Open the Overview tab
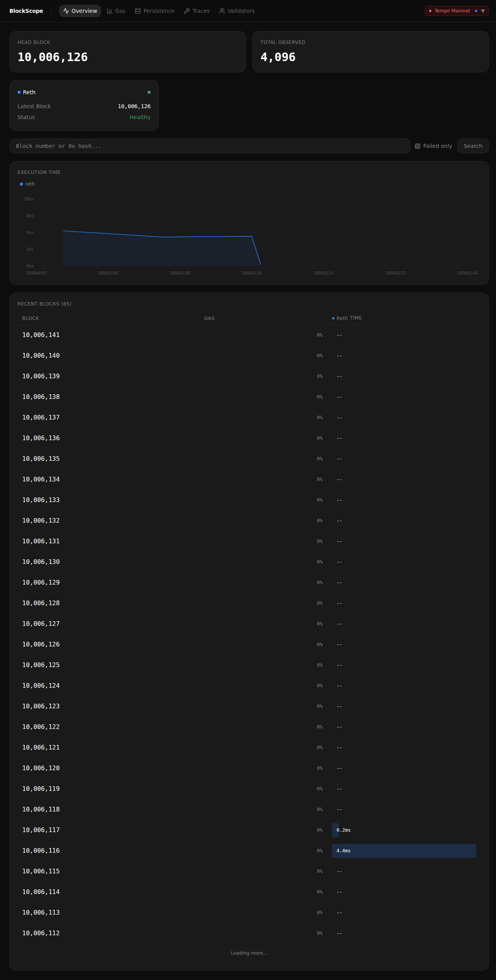 coord(80,11)
